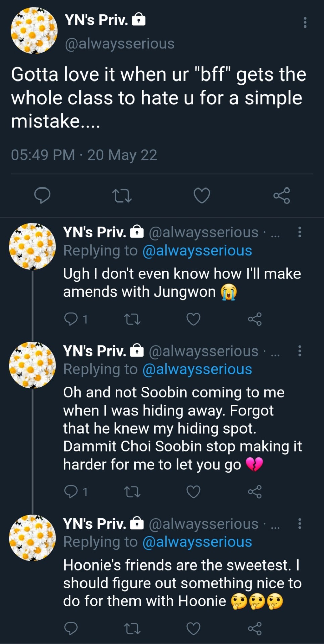The height and width of the screenshot is (644, 324).
Task: Share the main tweet via share icon
Action: [x=282, y=196]
